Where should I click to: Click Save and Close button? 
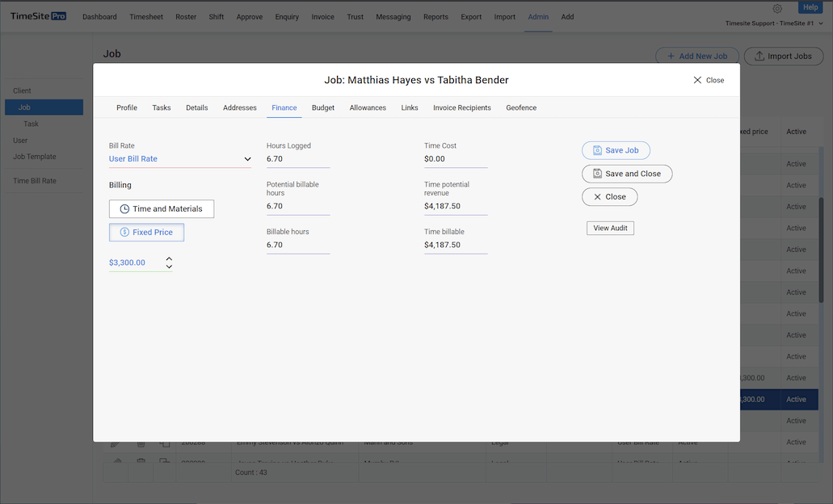pyautogui.click(x=627, y=174)
